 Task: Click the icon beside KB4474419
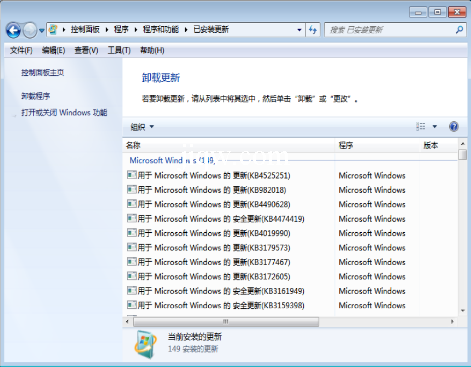(x=132, y=218)
